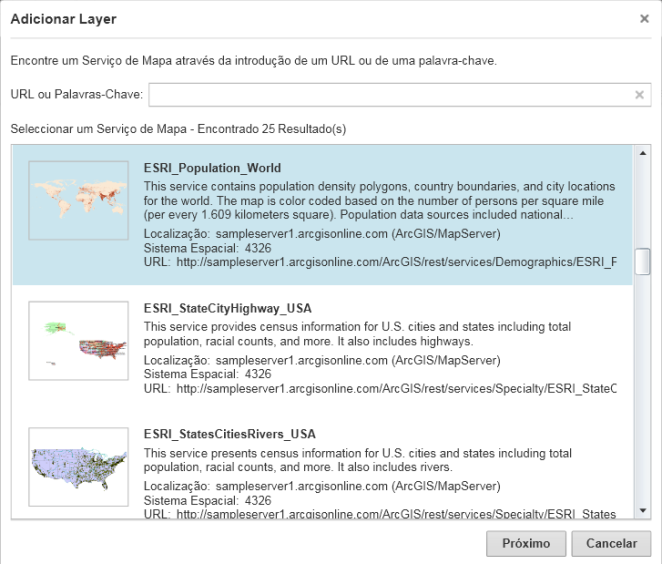Screen dimensions: 662x564
Task: Click description of ESRI_StatesCitiesRivers_USA mentioning rivers
Action: [x=358, y=460]
